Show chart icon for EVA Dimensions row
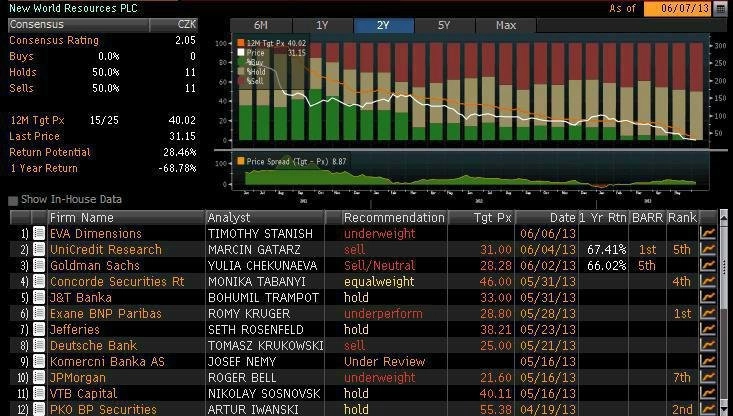This screenshot has width=733, height=416. click(708, 233)
